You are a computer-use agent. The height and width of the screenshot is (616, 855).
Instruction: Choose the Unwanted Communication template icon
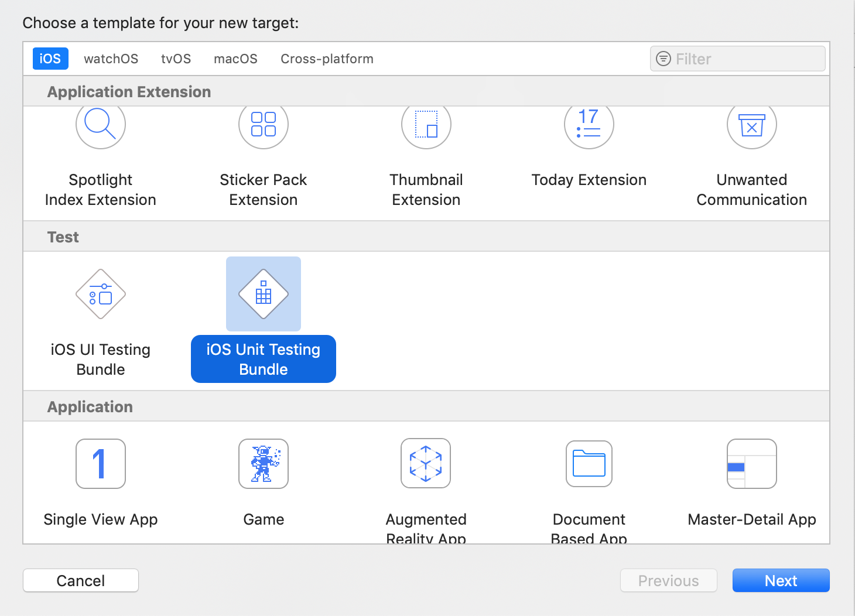tap(752, 125)
